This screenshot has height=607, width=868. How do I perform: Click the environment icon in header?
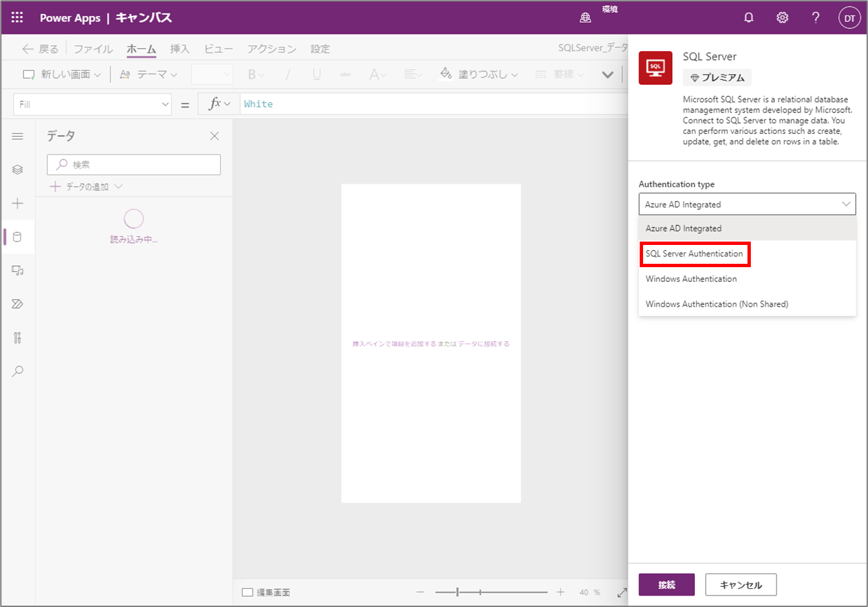coord(585,18)
